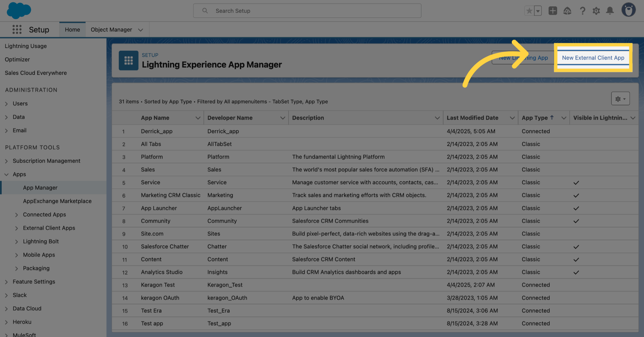Open the setup gear icon in header
Image resolution: width=644 pixels, height=337 pixels.
596,11
